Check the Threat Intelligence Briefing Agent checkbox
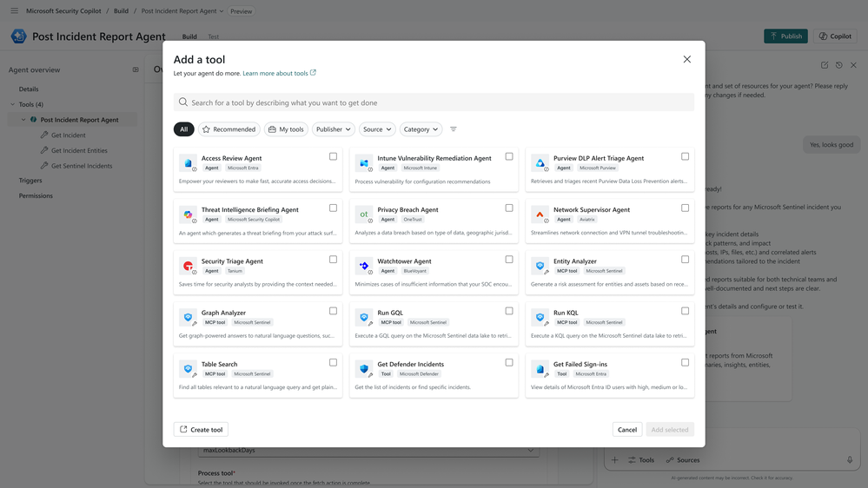This screenshot has height=488, width=868. 334,208
